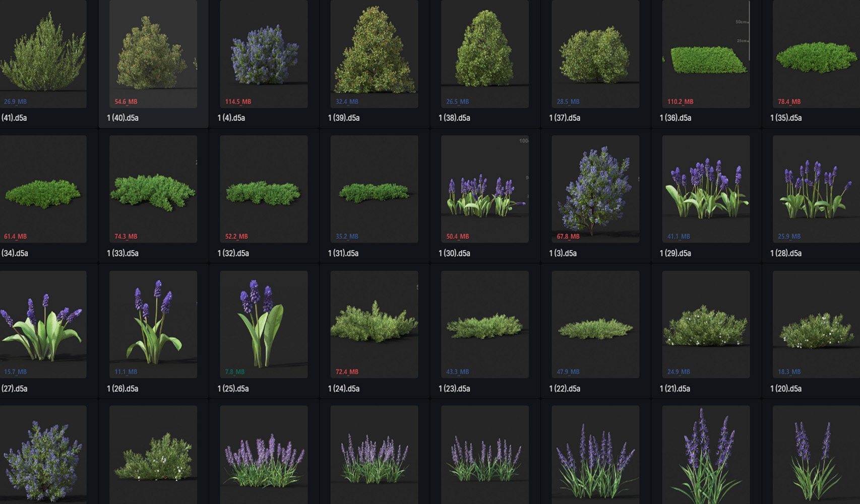Viewport: 860px width, 504px height.
Task: Select the 1 (40).d5a shrub thumbnail
Action: (153, 53)
